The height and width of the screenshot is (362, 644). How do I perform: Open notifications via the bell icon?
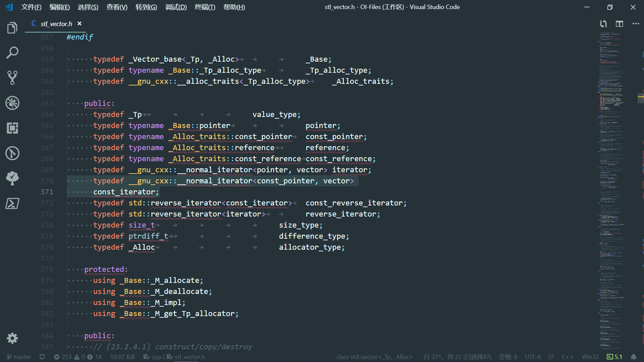pyautogui.click(x=634, y=357)
